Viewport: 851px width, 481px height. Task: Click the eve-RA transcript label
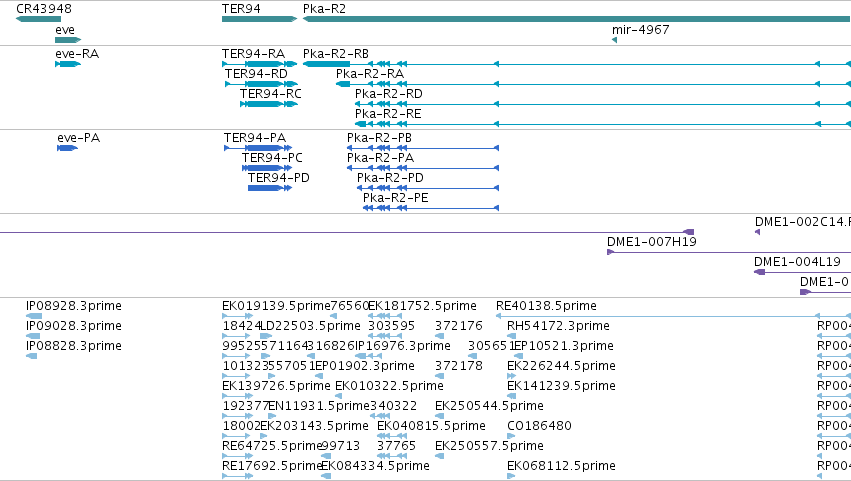coord(77,54)
